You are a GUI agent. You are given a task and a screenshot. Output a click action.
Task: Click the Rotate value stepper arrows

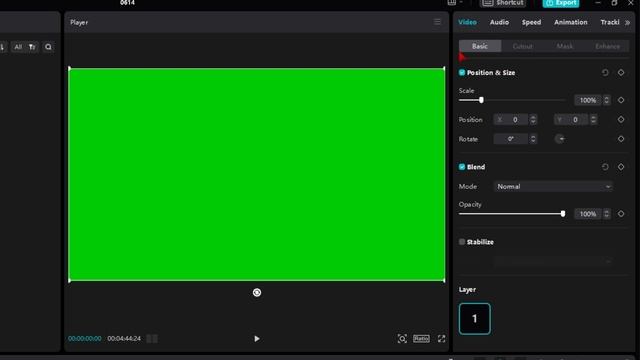[533, 139]
